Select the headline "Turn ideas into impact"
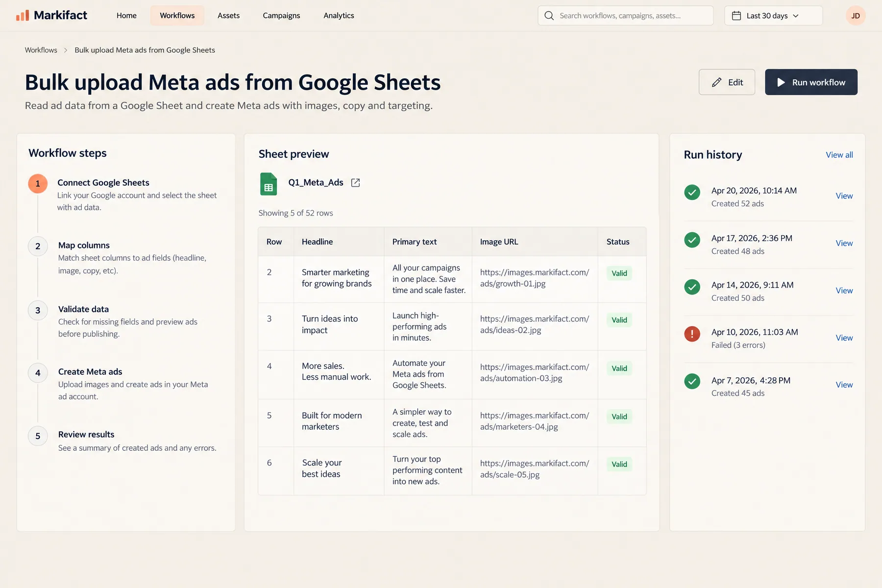 [330, 324]
